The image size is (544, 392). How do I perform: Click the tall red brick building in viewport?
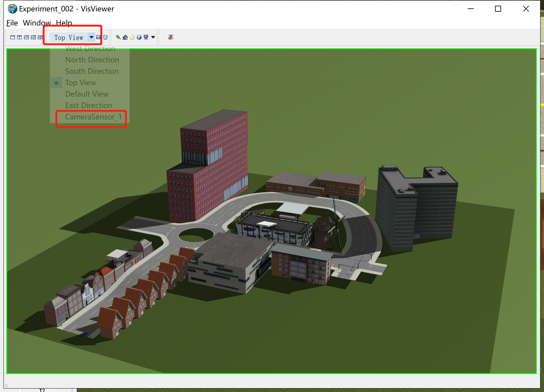207,166
